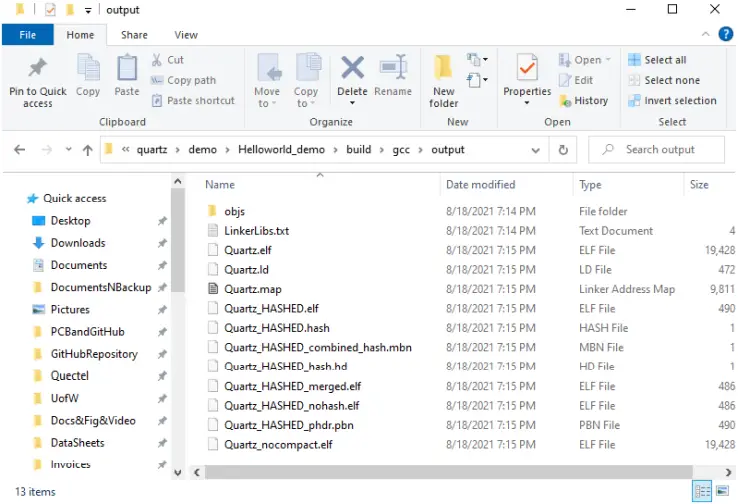Click Open in ribbon
The width and height of the screenshot is (740, 504).
[x=584, y=60]
